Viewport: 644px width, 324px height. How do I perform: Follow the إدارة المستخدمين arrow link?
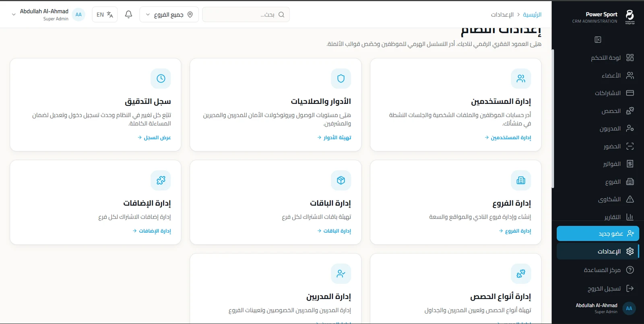click(x=508, y=138)
